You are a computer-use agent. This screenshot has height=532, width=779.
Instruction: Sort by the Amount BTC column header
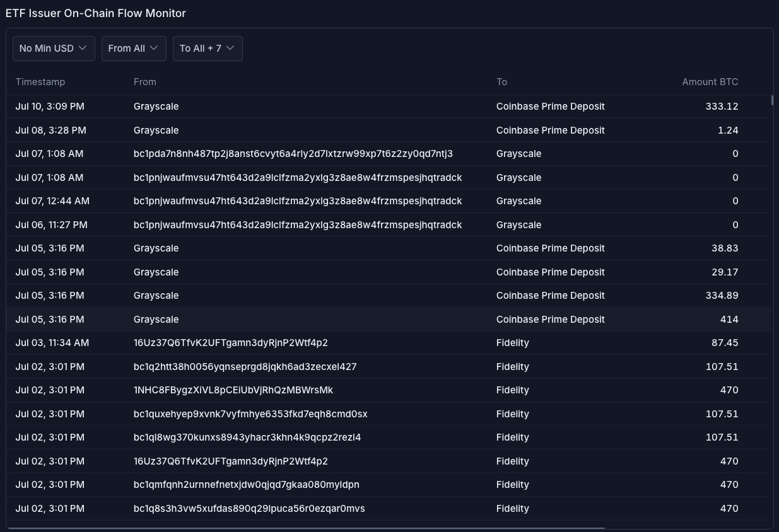(x=710, y=82)
